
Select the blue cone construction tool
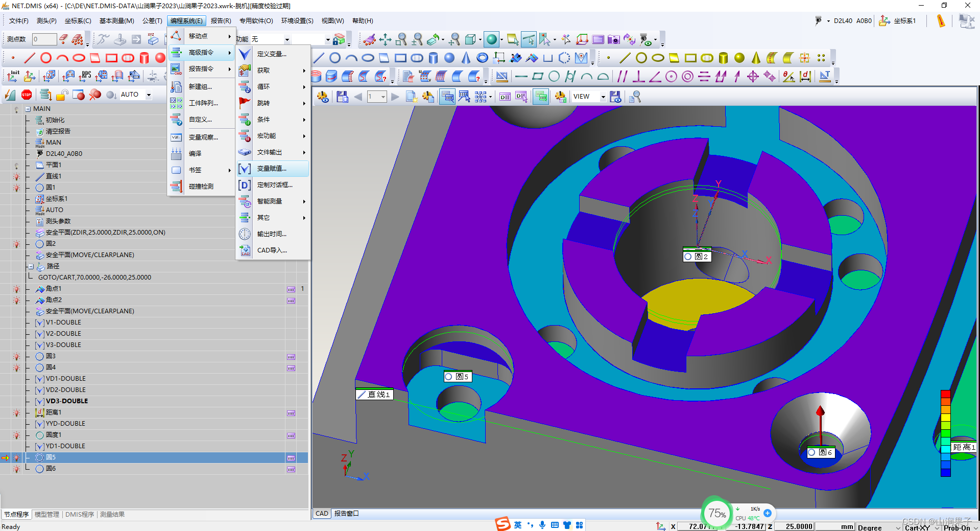[466, 58]
